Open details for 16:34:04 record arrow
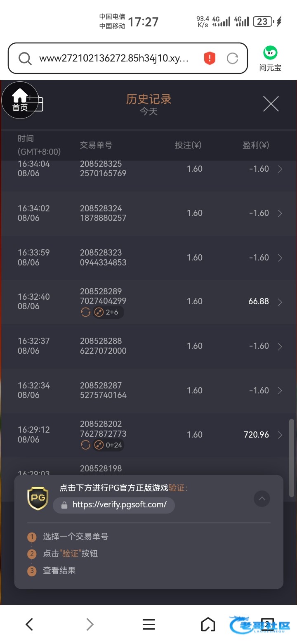The height and width of the screenshot is (644, 297). point(280,169)
